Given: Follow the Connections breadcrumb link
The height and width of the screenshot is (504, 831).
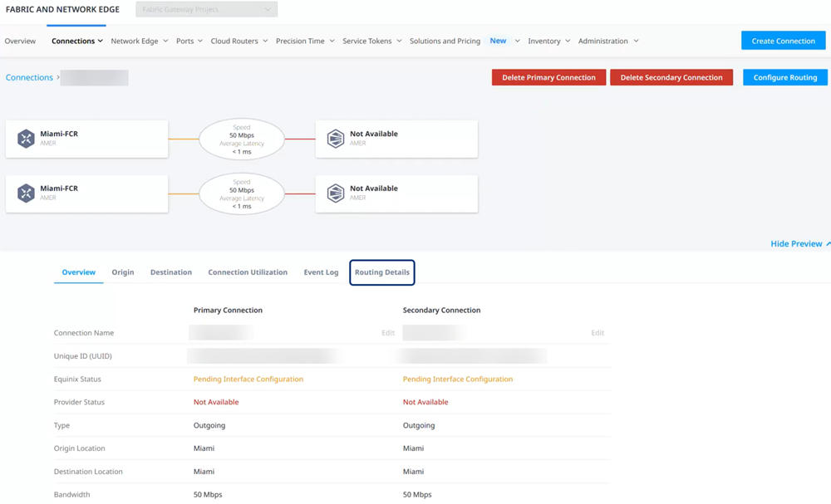Looking at the screenshot, I should 29,77.
